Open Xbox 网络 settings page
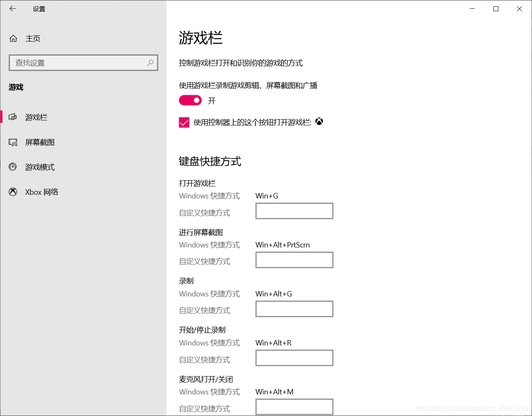This screenshot has width=532, height=416. pyautogui.click(x=83, y=192)
